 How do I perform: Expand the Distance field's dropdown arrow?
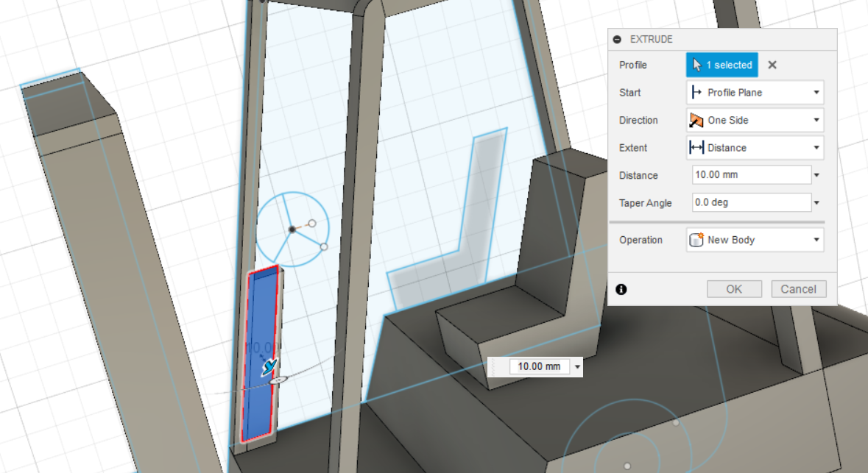point(817,175)
